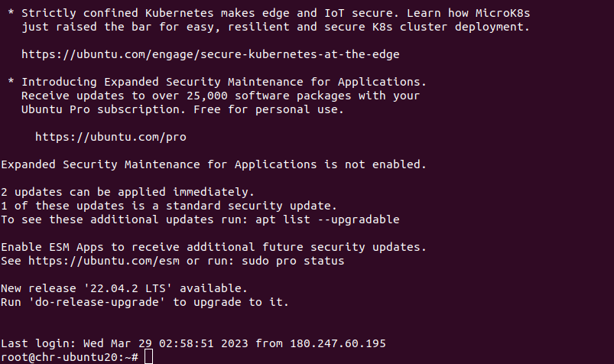Click the asterisk before 'Introducing Expanded Security'
Viewport: 614px width, 364px height.
(x=11, y=83)
